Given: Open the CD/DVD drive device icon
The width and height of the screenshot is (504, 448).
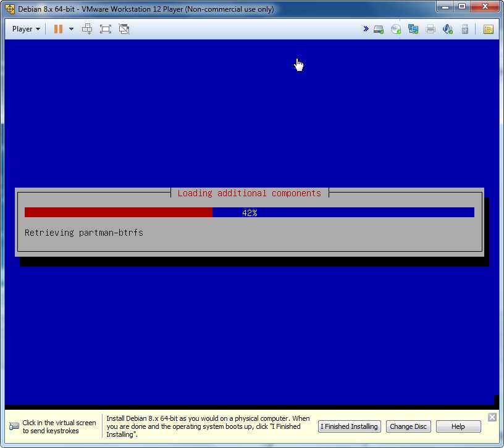Looking at the screenshot, I should (x=396, y=29).
